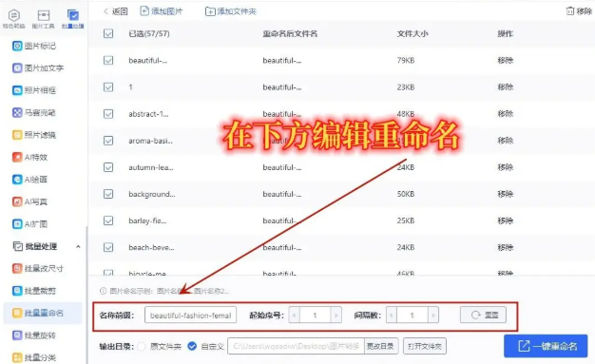Click 更改目录 to change directory
Image resolution: width=595 pixels, height=364 pixels.
coord(381,346)
